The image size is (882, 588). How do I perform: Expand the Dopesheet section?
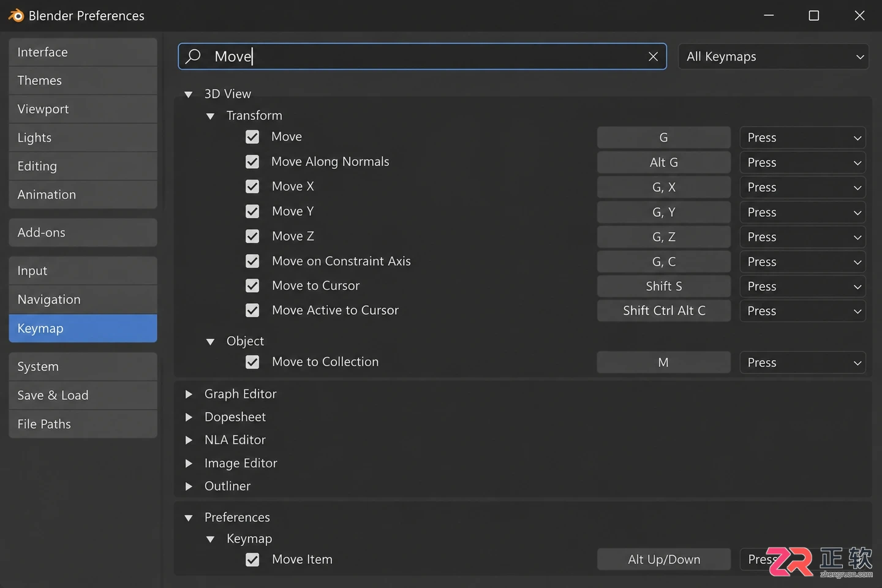(235, 417)
